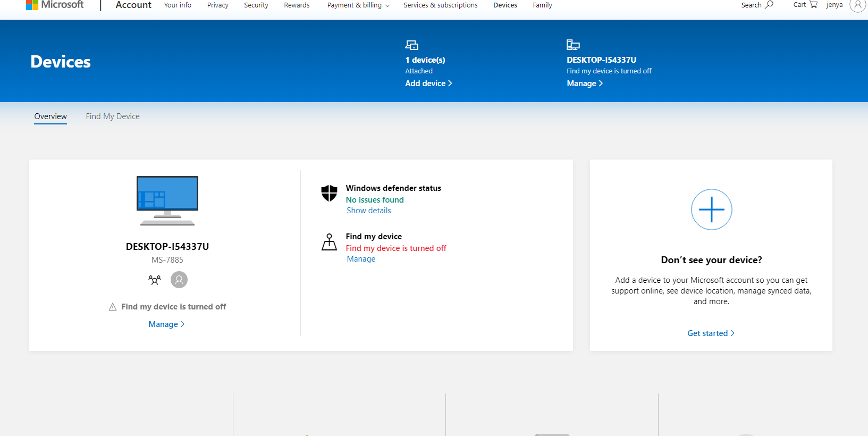868x436 pixels.
Task: Click '1 device(s)' text in banner
Action: (x=425, y=60)
